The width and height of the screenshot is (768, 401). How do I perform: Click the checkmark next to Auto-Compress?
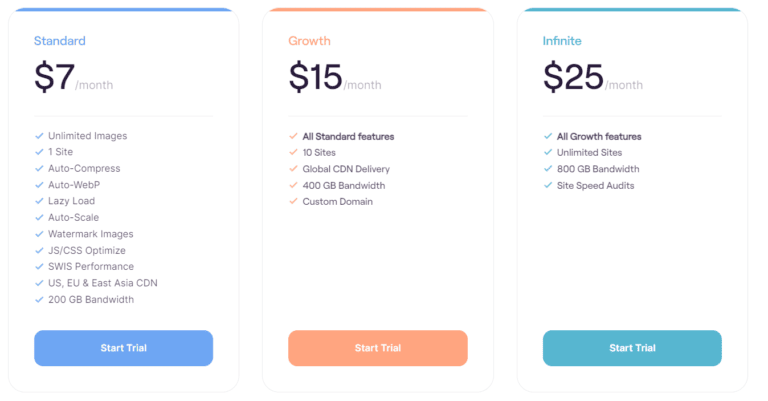[x=39, y=169]
